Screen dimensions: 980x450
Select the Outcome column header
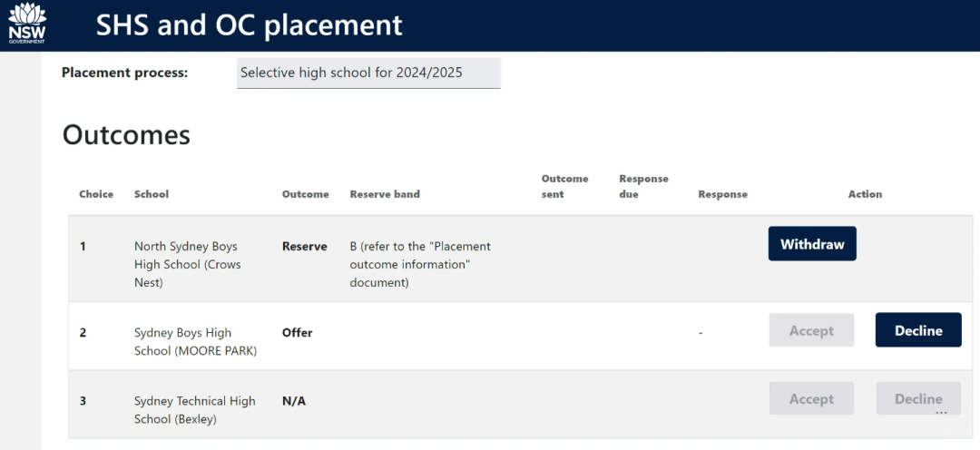click(305, 194)
